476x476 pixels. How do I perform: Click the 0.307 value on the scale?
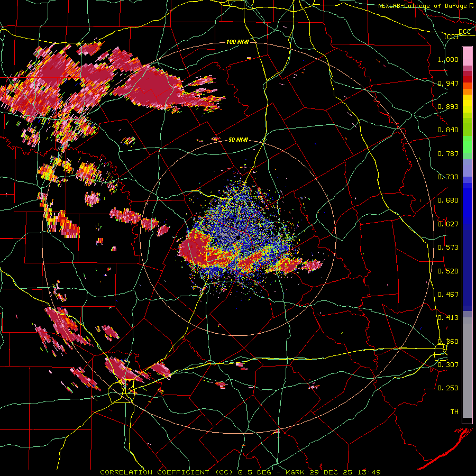[448, 364]
